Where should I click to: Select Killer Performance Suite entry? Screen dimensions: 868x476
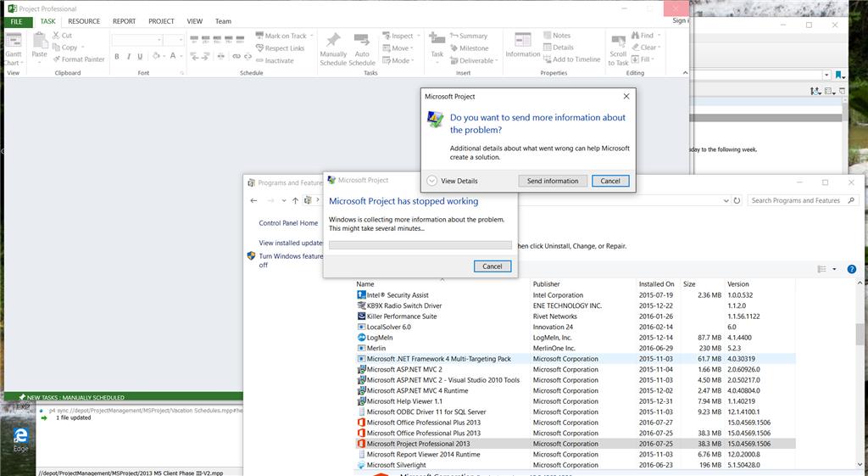click(x=575, y=316)
